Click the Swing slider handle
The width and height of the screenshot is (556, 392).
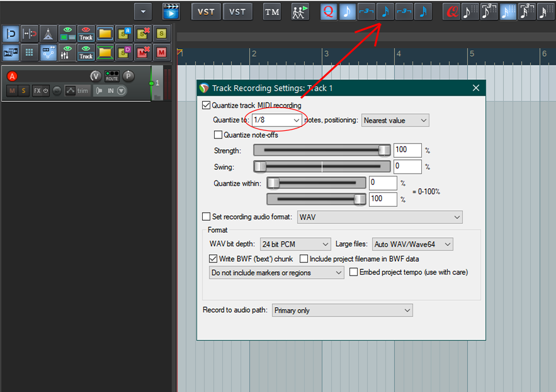click(x=260, y=167)
